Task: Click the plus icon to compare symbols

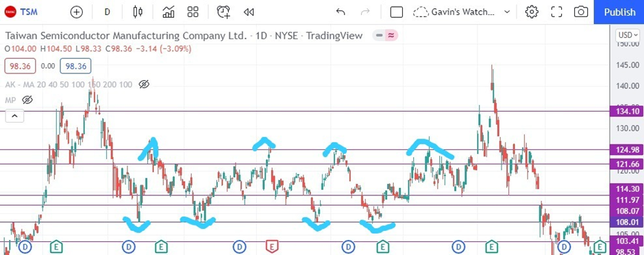Action: (77, 12)
